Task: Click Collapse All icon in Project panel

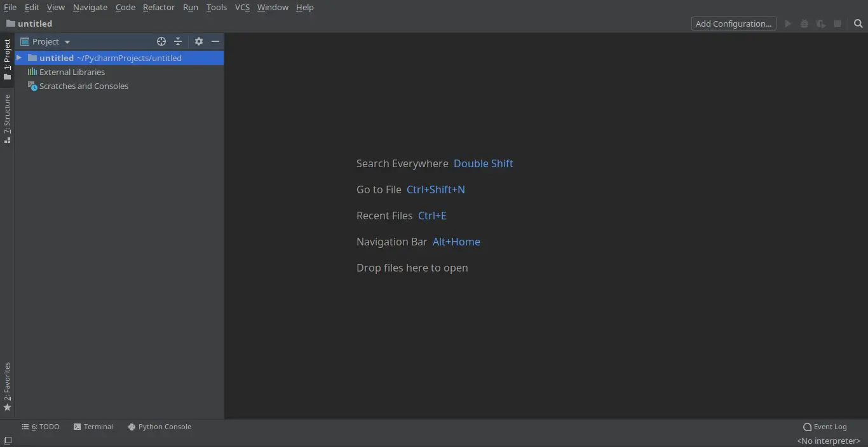Action: tap(178, 41)
